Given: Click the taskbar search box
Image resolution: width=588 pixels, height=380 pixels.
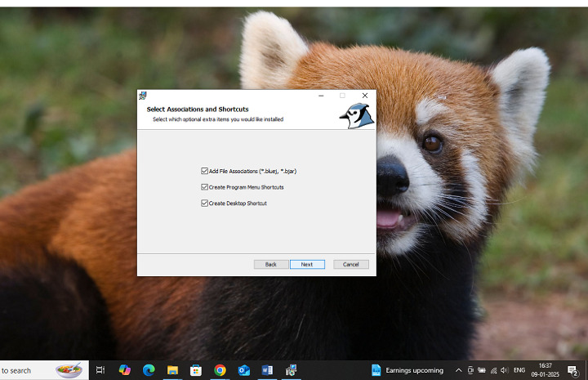Looking at the screenshot, I should 44,371.
